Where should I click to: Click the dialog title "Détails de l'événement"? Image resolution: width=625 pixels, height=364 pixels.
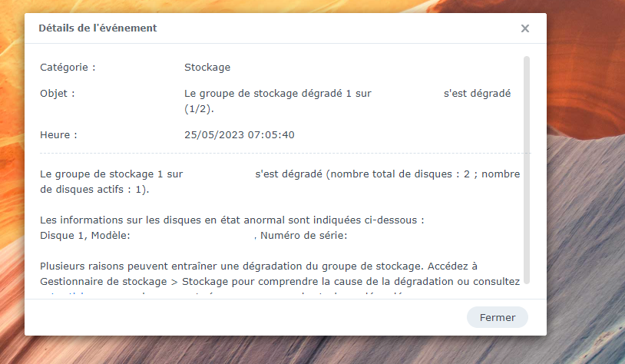click(98, 28)
